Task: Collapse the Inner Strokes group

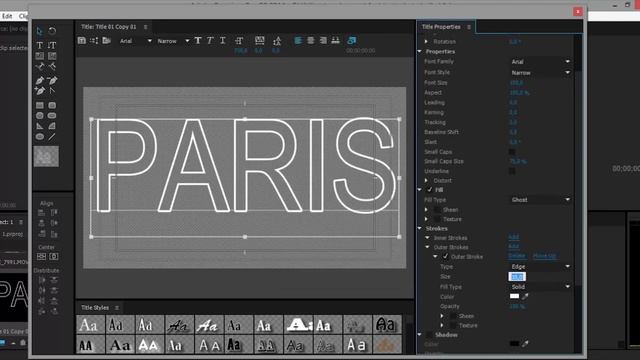Action: tap(427, 238)
